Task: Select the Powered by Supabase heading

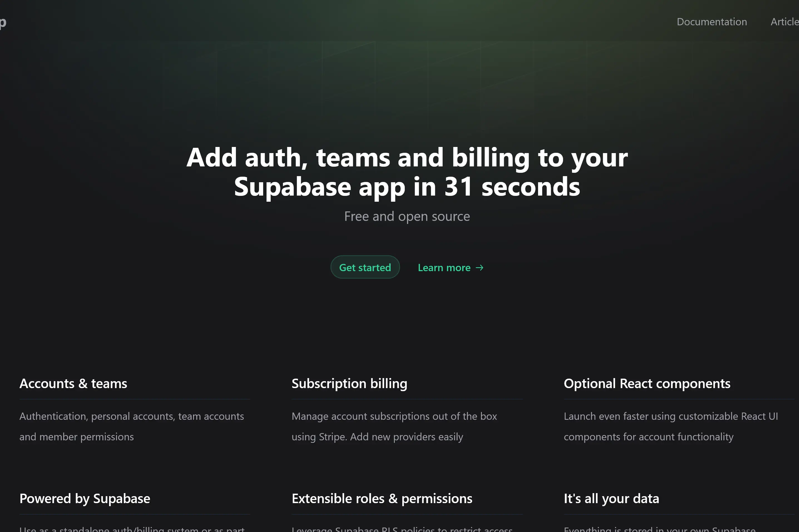Action: (85, 498)
